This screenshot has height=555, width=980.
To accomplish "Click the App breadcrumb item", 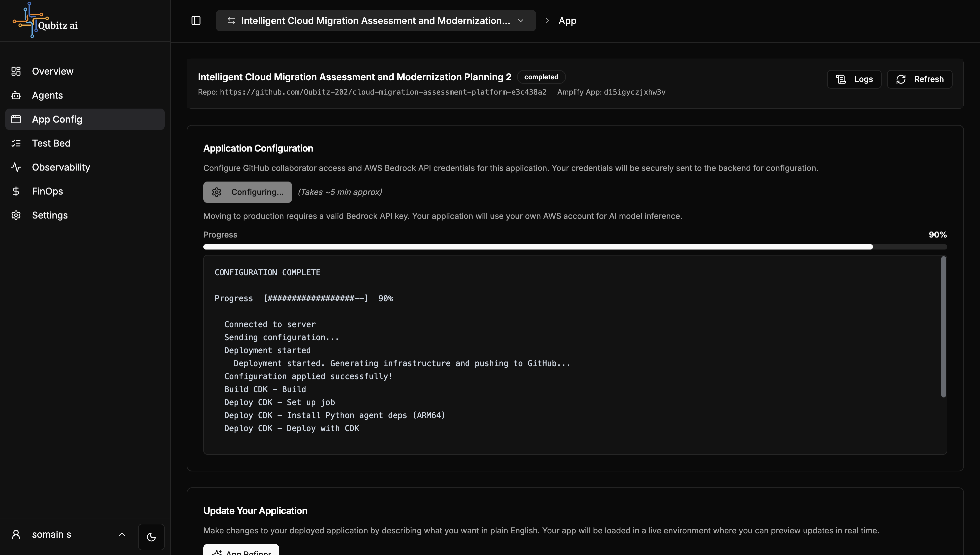I will (x=567, y=21).
